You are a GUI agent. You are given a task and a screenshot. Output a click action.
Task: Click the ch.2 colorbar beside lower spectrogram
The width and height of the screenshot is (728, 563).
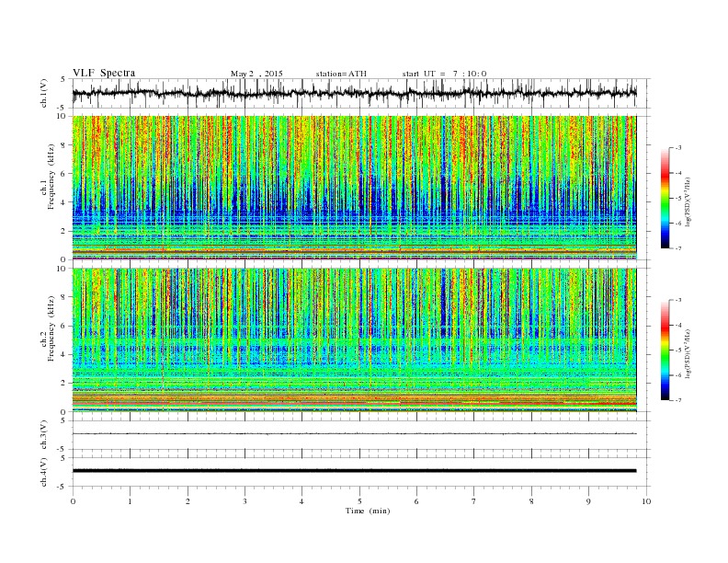[665, 350]
